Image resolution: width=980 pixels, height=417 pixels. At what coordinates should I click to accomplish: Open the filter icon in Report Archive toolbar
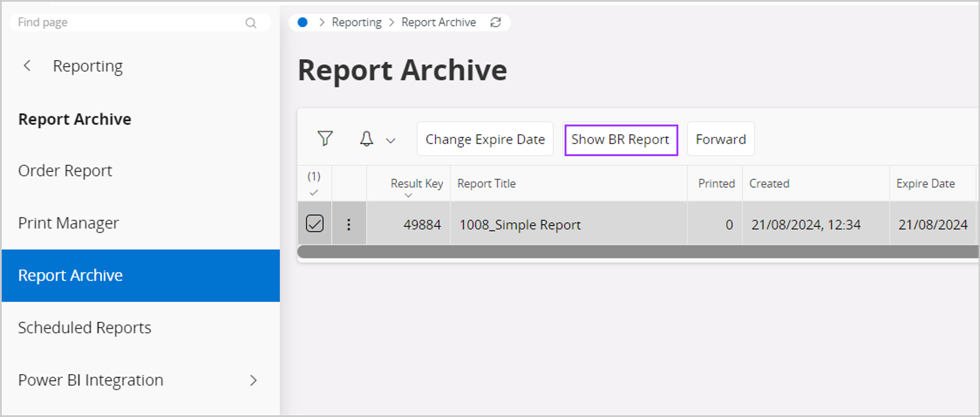[x=325, y=139]
